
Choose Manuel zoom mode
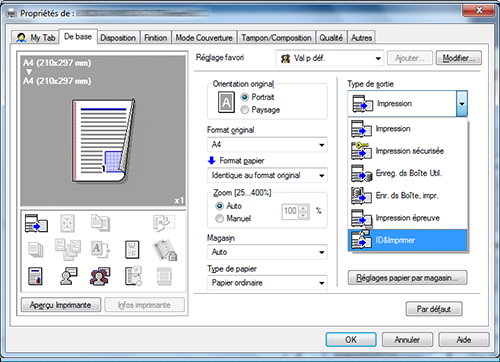click(233, 219)
